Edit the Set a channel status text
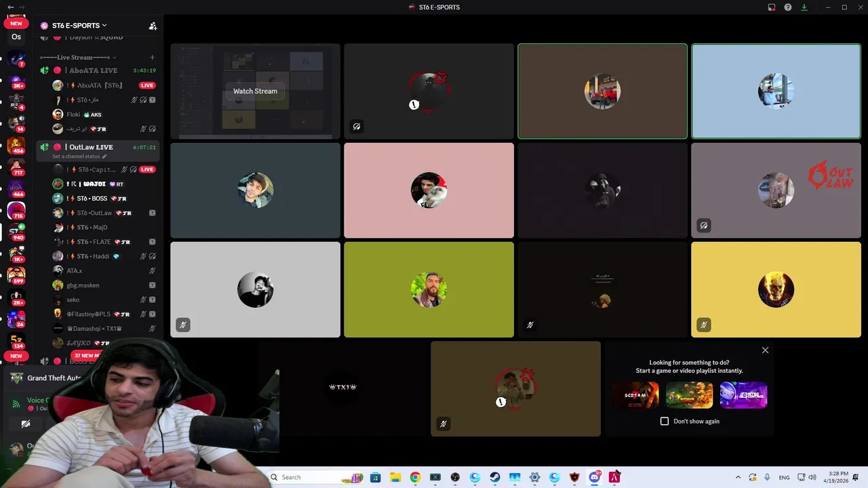Image resolution: width=868 pixels, height=488 pixels. (79, 157)
